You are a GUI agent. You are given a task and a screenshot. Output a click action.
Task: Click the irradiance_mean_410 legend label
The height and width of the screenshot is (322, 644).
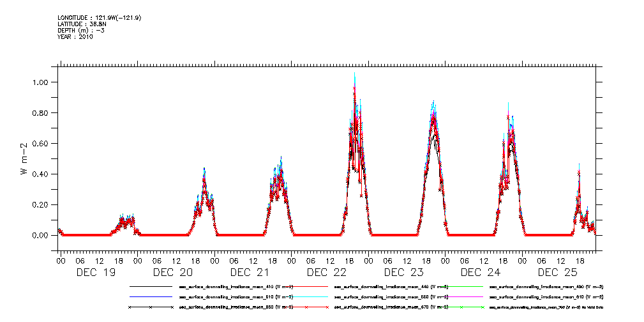coord(236,286)
